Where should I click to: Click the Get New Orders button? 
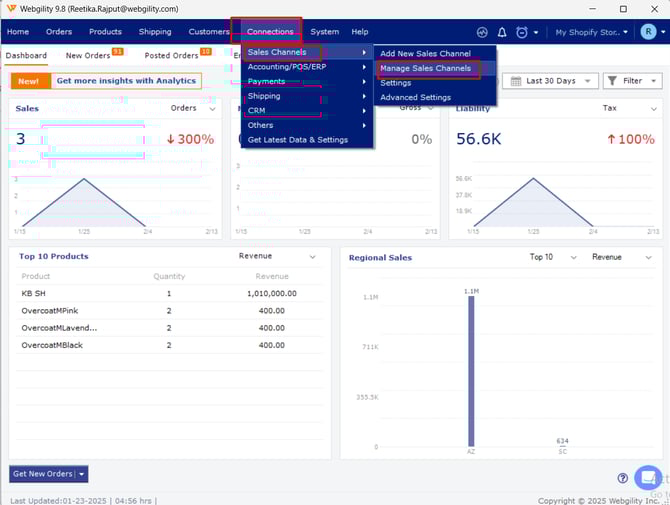click(42, 474)
